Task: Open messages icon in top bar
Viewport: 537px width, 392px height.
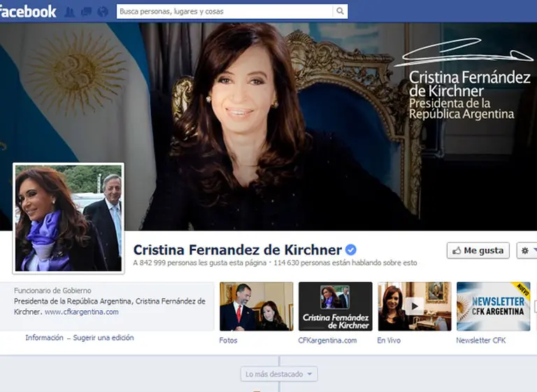Action: coord(86,12)
